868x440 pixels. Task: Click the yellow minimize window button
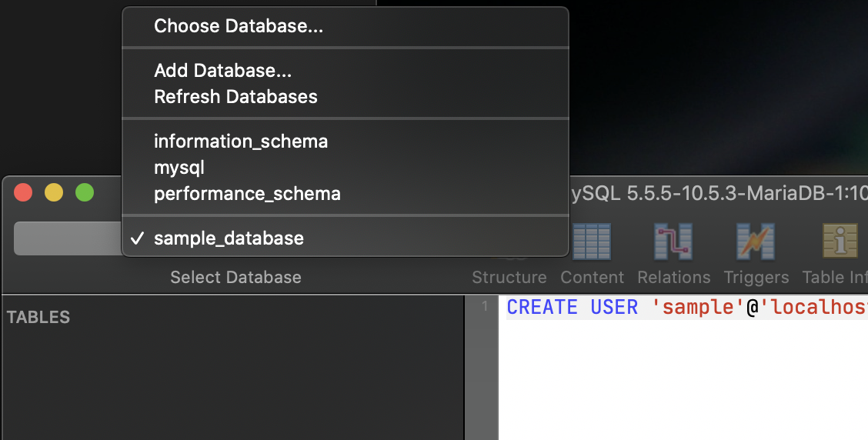pyautogui.click(x=54, y=192)
